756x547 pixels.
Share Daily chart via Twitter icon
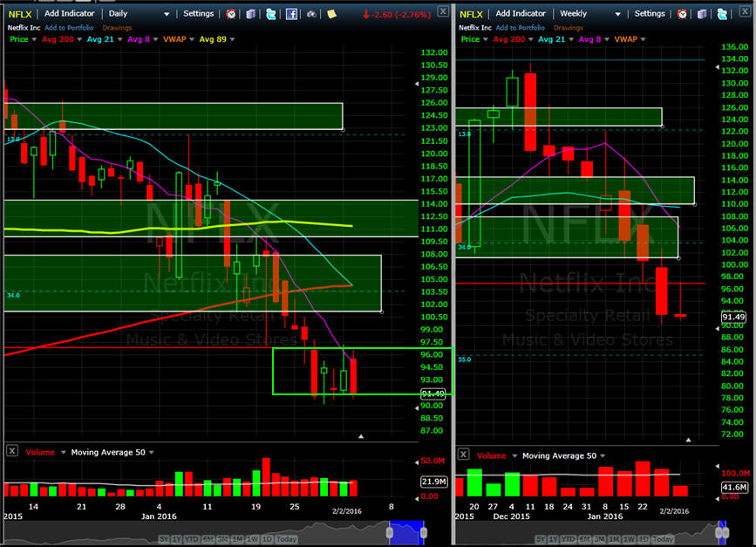pyautogui.click(x=271, y=14)
